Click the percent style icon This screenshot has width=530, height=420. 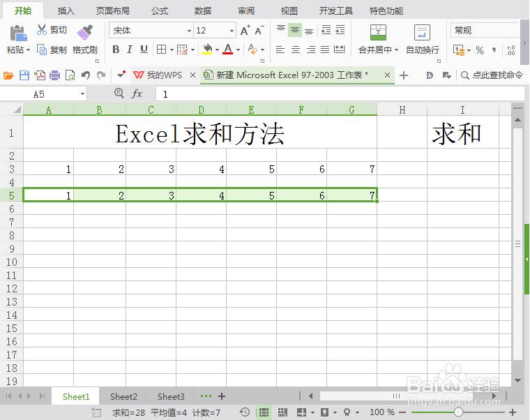[480, 50]
